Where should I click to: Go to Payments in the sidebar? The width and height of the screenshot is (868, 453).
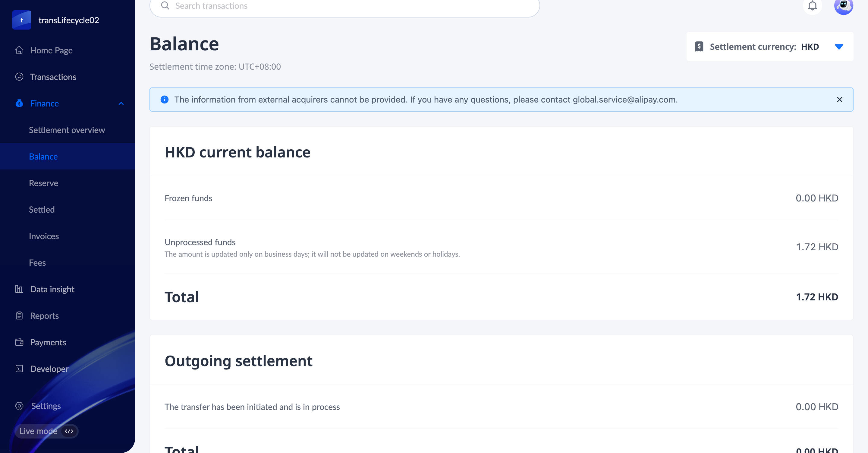coord(48,342)
